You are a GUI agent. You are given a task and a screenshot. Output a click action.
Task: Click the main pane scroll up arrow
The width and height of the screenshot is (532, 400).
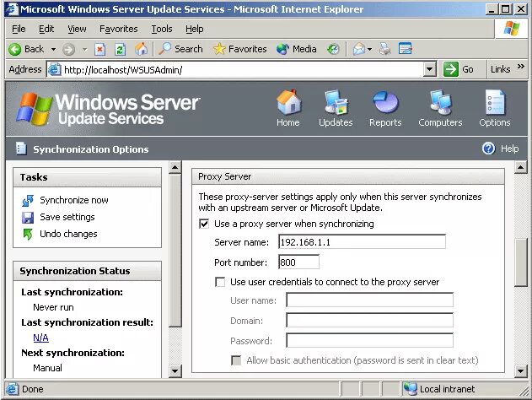click(521, 167)
